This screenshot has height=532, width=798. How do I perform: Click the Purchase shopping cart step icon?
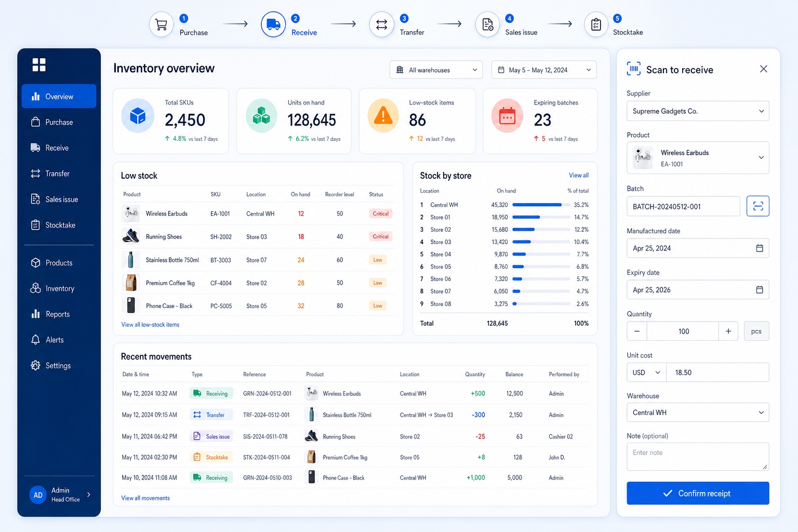pos(162,24)
